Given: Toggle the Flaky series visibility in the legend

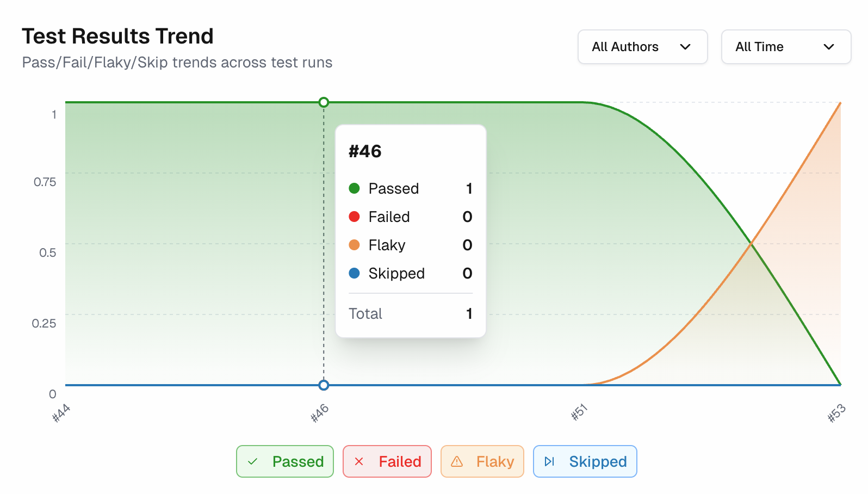Looking at the screenshot, I should tap(482, 461).
